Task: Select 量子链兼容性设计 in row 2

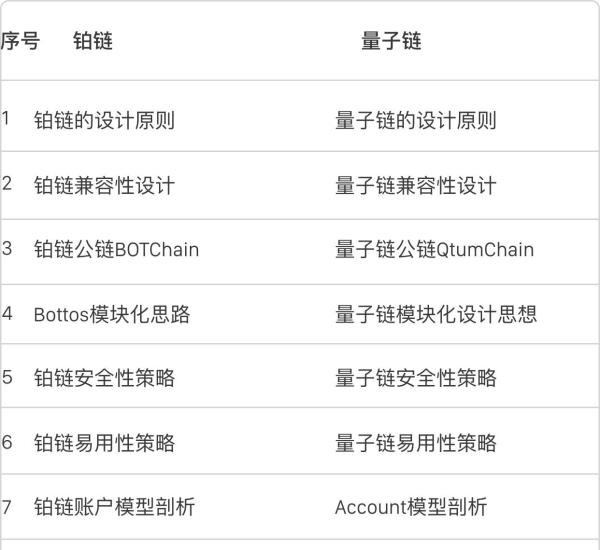Action: pos(415,186)
